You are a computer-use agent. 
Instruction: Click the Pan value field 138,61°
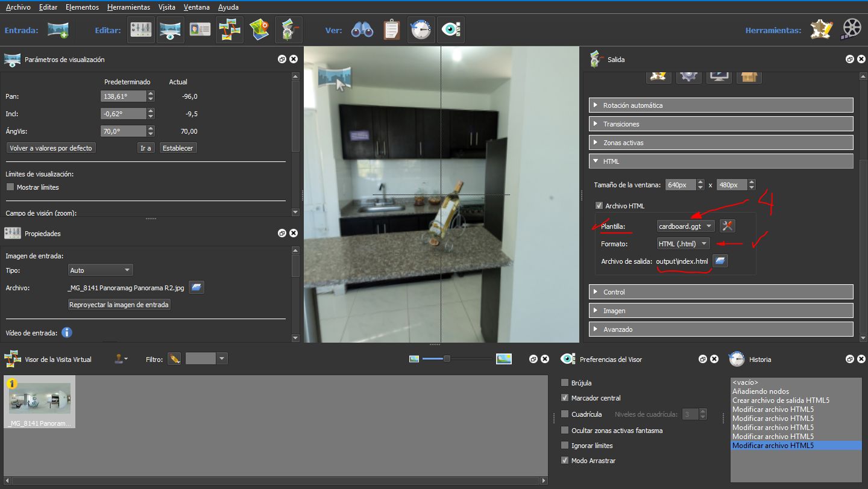(123, 96)
